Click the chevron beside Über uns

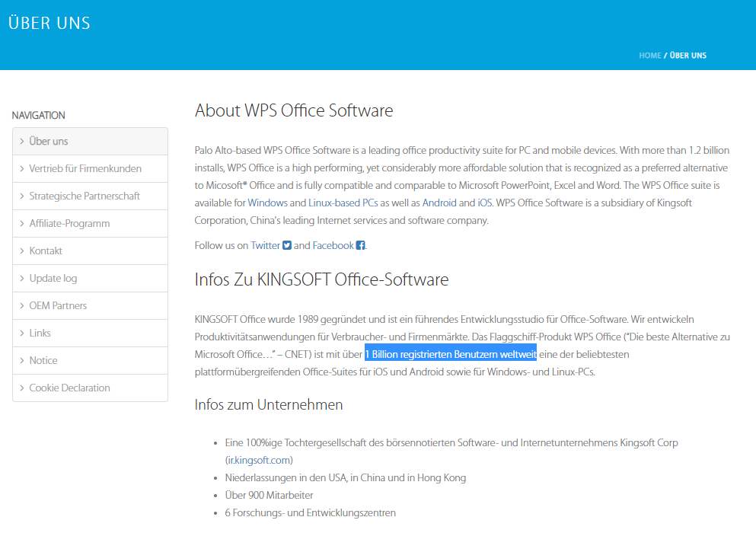[x=22, y=141]
